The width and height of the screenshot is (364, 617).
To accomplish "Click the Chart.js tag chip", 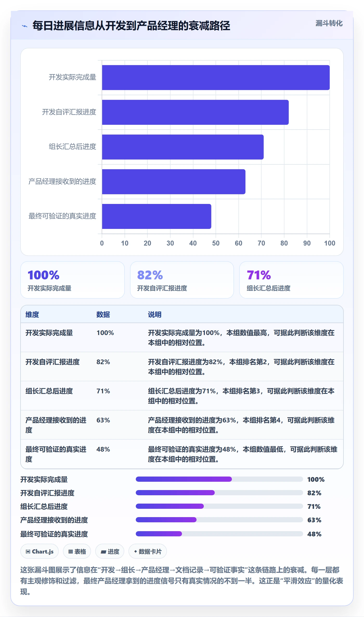I will click(40, 551).
